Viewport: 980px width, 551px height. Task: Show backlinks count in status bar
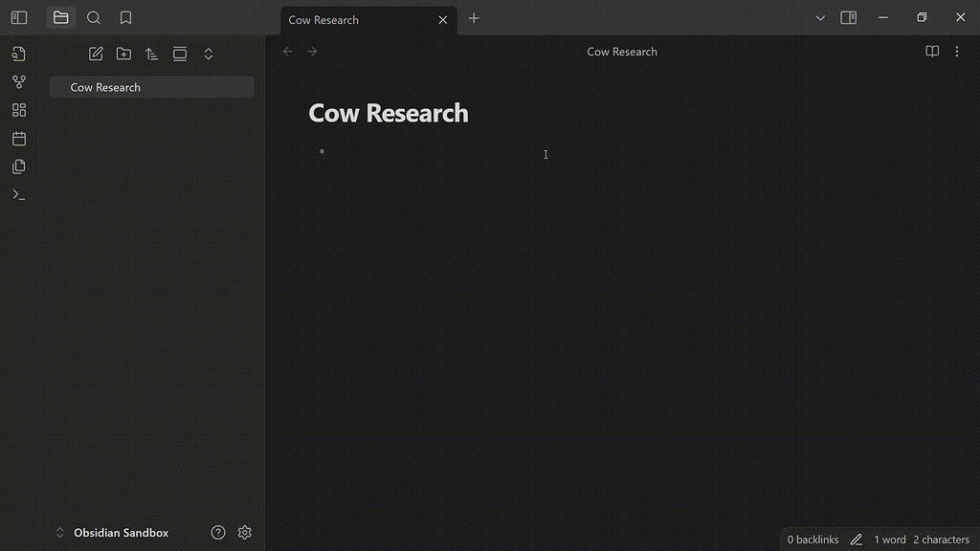813,539
